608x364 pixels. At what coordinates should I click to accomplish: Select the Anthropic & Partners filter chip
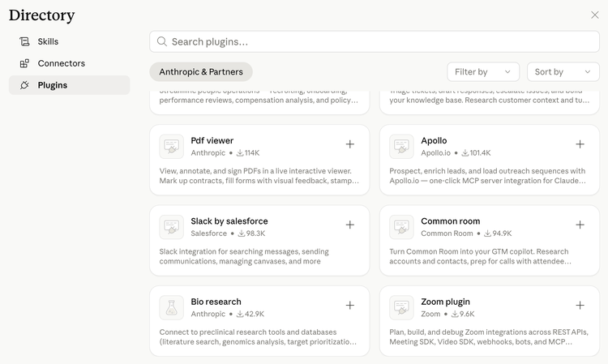201,72
